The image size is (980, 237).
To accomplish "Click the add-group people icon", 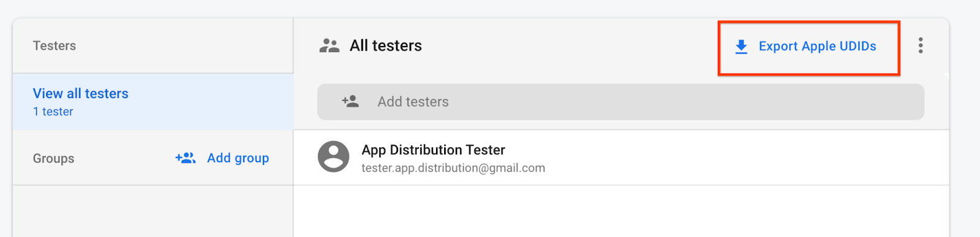I will [x=186, y=158].
